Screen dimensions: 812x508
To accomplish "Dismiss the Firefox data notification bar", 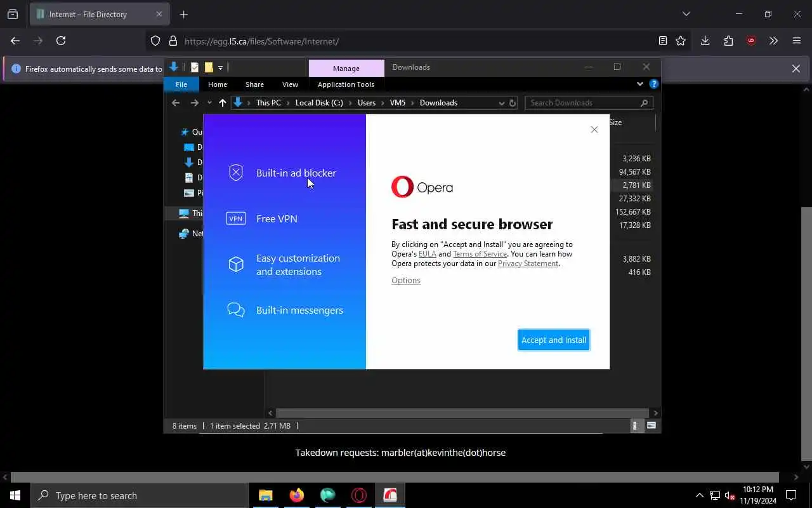I will coord(796,69).
